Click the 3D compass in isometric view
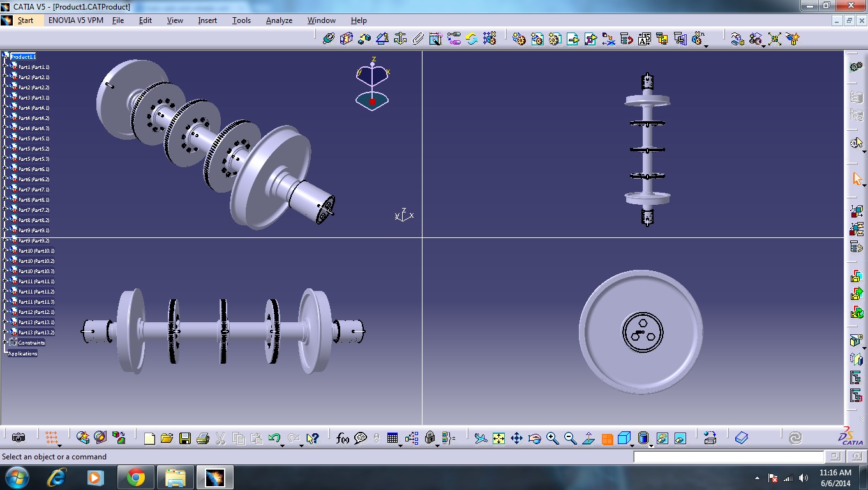The image size is (868, 490). pyautogui.click(x=373, y=84)
